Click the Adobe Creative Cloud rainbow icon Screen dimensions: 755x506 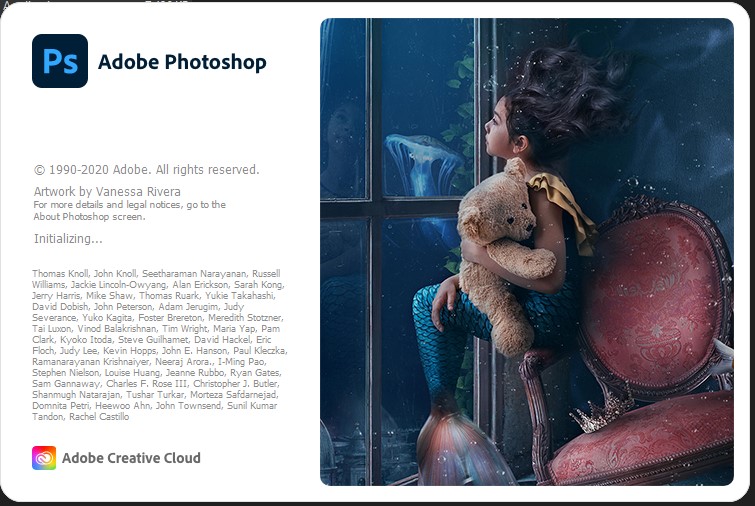pos(44,458)
